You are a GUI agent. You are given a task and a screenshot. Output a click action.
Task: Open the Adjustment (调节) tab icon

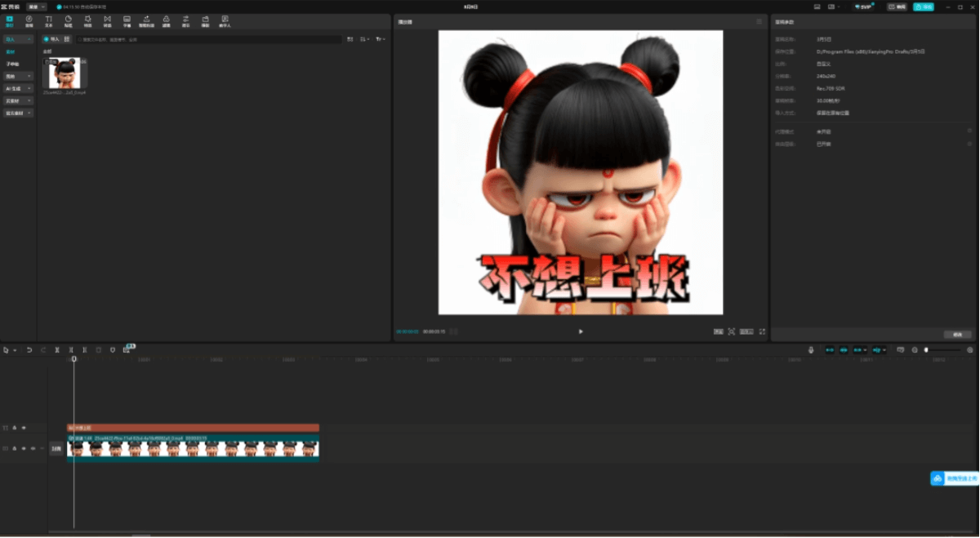(x=185, y=20)
